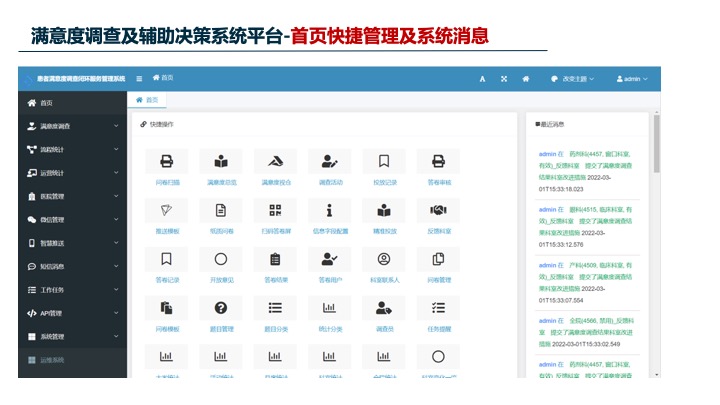Screen dimensions: 720x405
Task: Switch to the 首页 tab
Action: pos(147,100)
